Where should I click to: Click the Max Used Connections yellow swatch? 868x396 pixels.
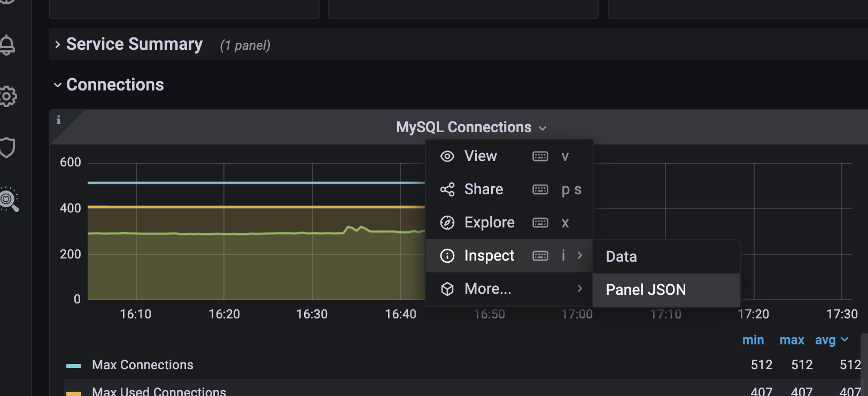pyautogui.click(x=74, y=393)
